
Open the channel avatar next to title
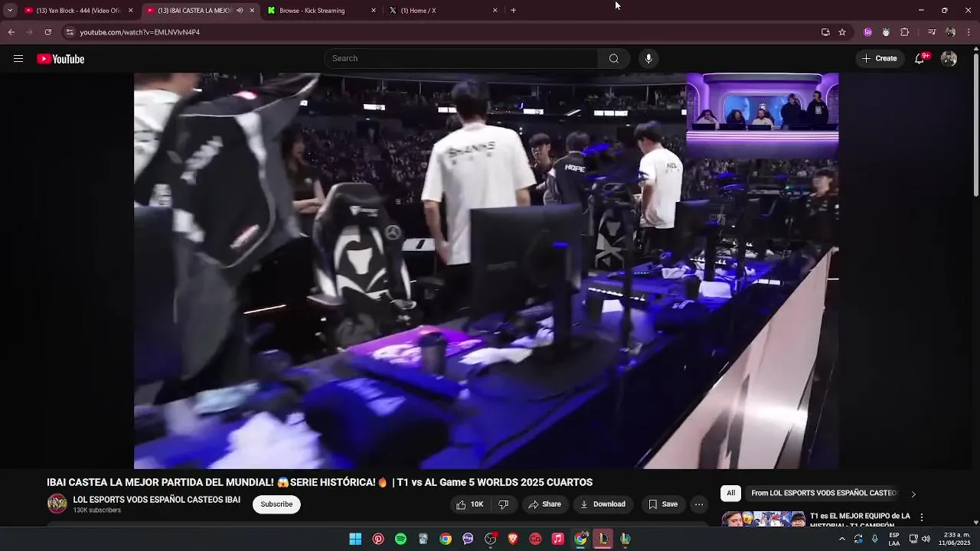pos(57,504)
